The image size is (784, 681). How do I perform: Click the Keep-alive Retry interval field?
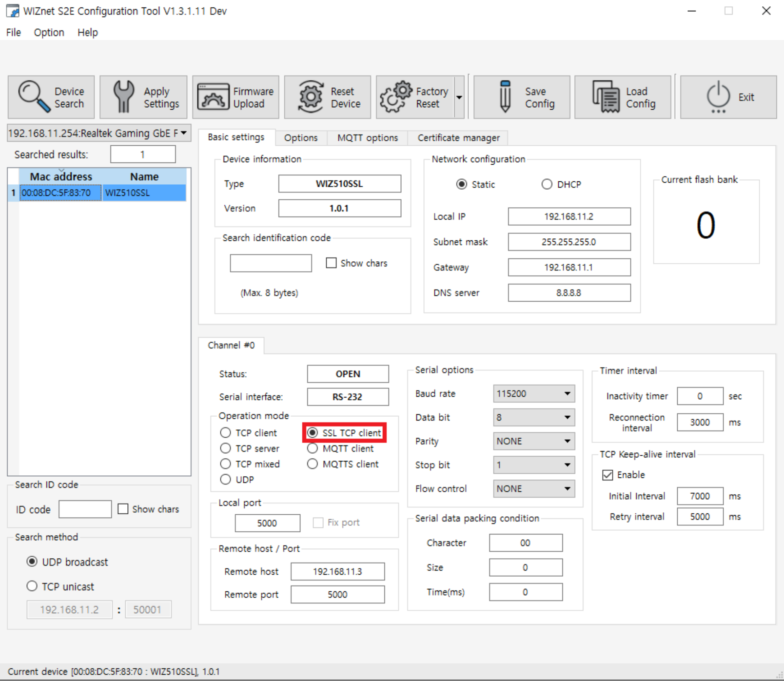[700, 517]
